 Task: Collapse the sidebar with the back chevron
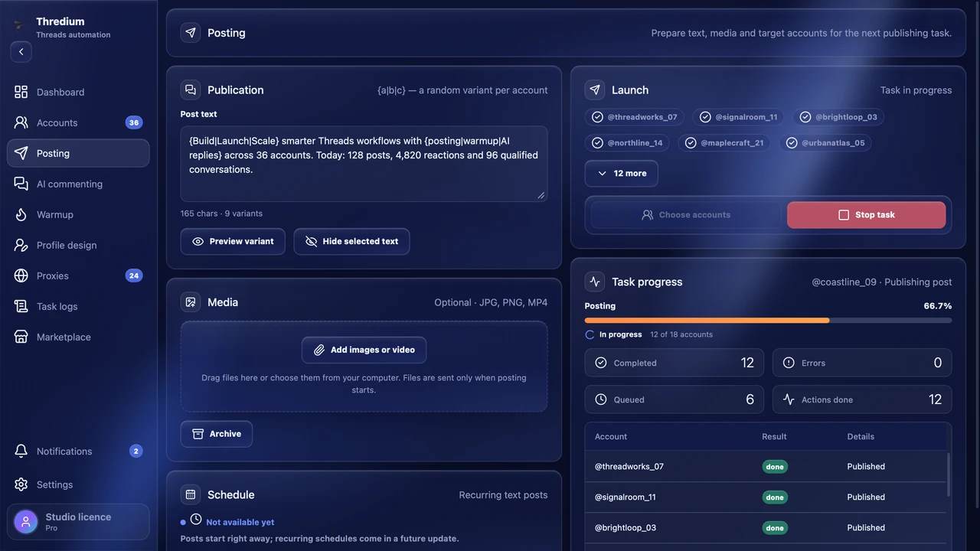(x=21, y=52)
